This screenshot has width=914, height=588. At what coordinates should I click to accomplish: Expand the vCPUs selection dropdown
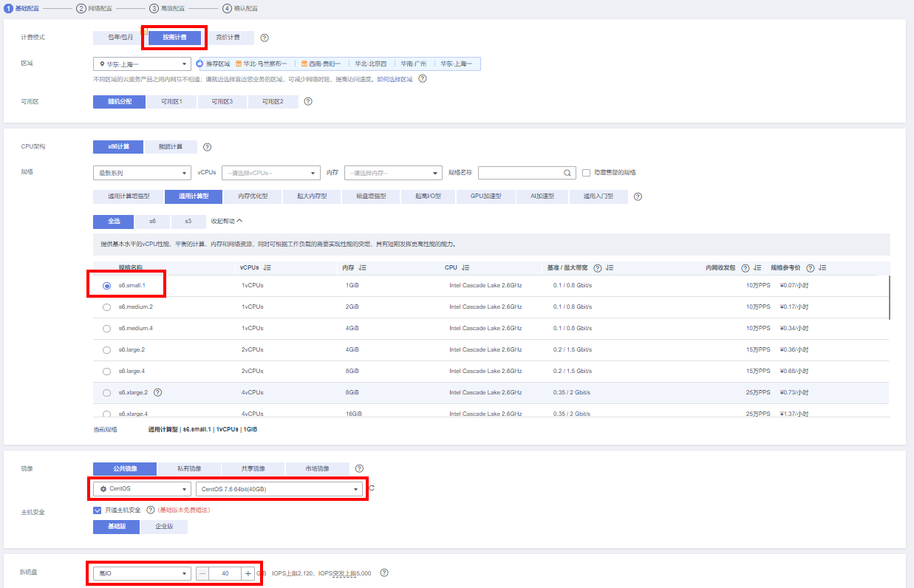pyautogui.click(x=270, y=173)
